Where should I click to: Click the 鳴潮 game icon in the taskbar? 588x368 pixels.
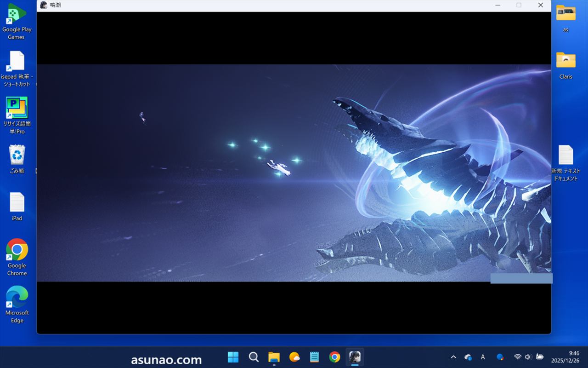[355, 357]
